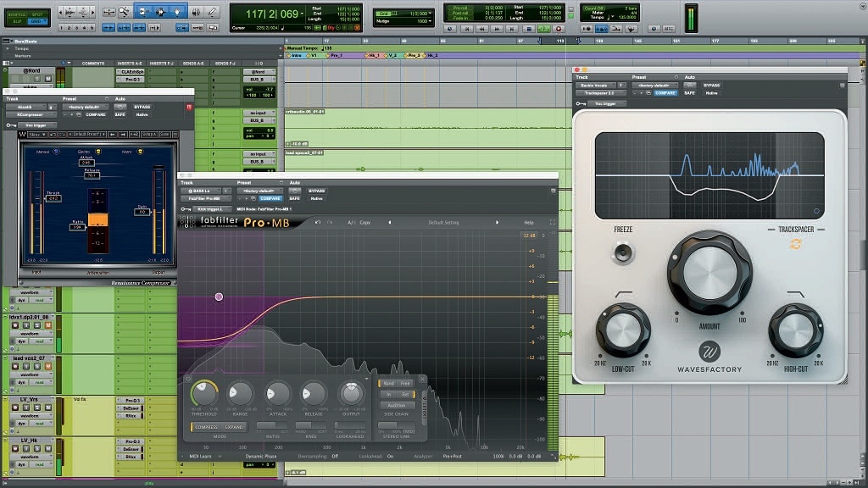The height and width of the screenshot is (488, 868).
Task: Open the Default Setting preset menu
Action: [443, 223]
